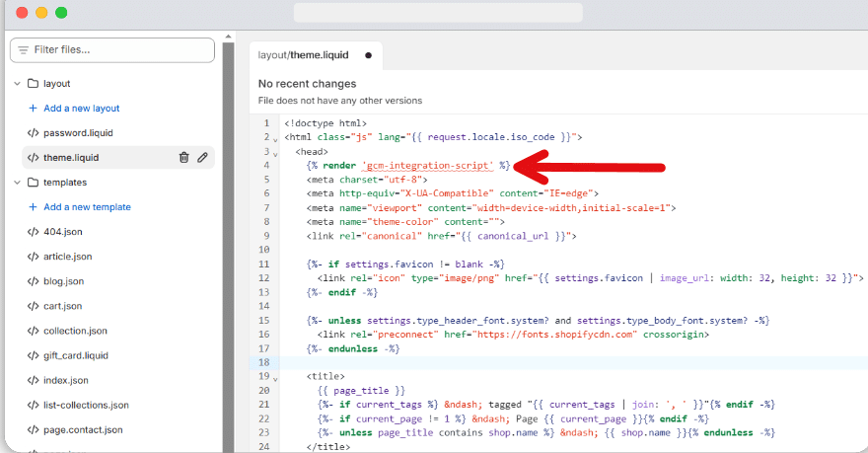The width and height of the screenshot is (868, 453).
Task: Click the theme-color meta tag line
Action: 405,221
